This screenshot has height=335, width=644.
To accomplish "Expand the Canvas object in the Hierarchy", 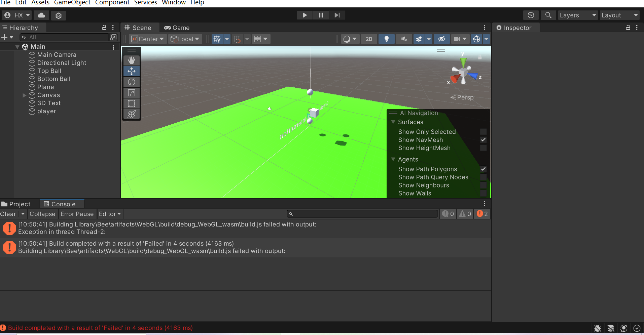I will coord(24,95).
